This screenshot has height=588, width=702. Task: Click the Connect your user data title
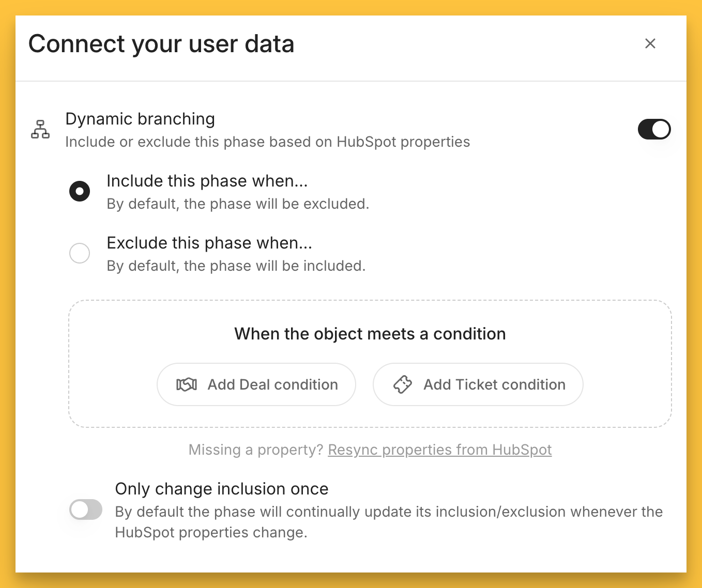[161, 44]
